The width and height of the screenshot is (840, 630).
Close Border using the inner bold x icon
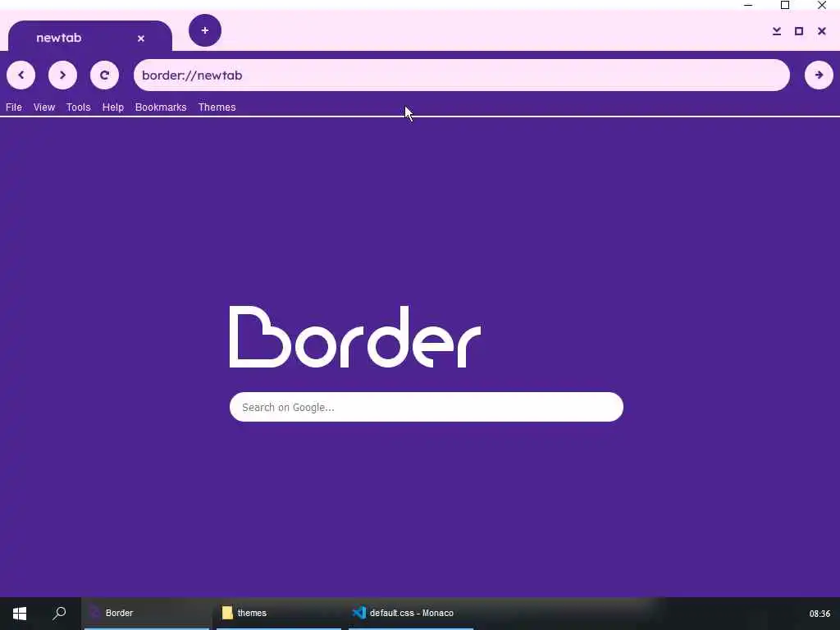(x=822, y=31)
